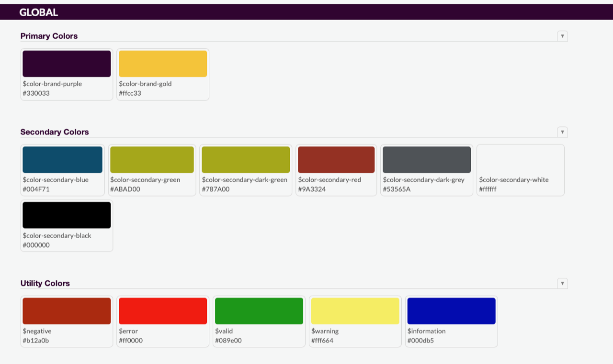The height and width of the screenshot is (364, 613).
Task: Click the $warning variable name
Action: point(325,331)
